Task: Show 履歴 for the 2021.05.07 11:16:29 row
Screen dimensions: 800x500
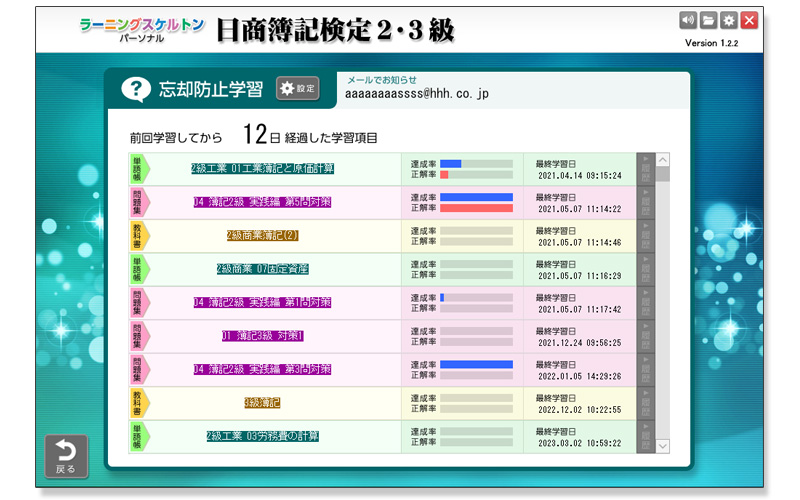Action: (645, 269)
